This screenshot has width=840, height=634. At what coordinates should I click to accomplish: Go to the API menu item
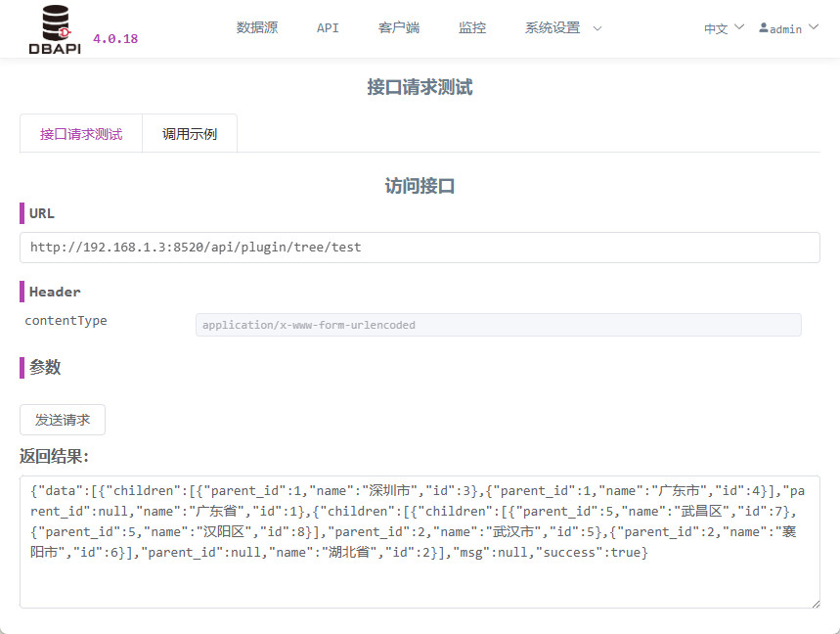point(328,27)
